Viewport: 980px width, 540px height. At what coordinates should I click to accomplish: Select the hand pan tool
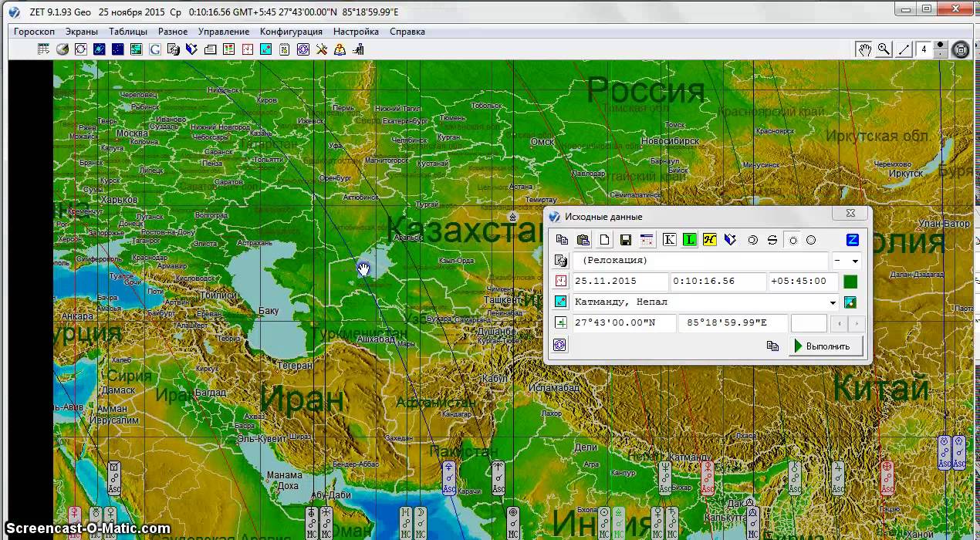tap(865, 49)
